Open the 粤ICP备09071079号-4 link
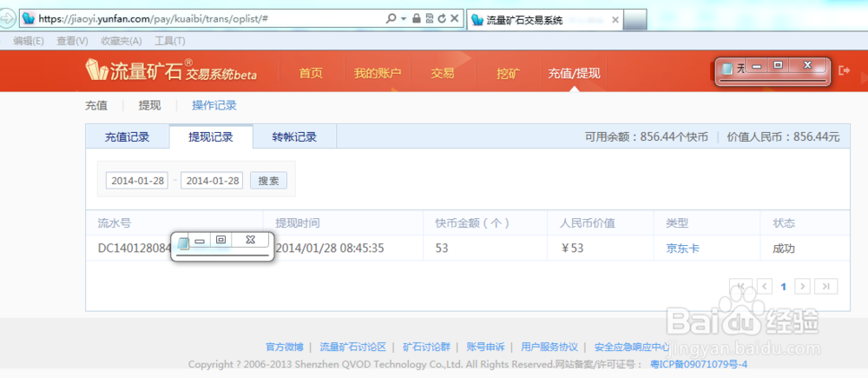Viewport: 868px width, 378px height. (x=699, y=364)
